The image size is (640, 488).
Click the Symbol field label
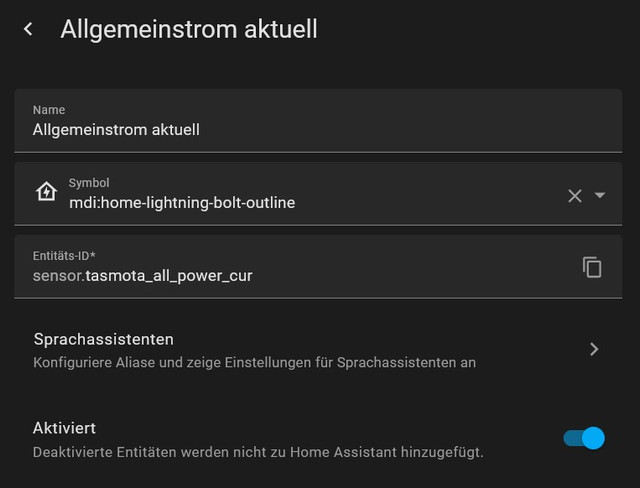[89, 183]
